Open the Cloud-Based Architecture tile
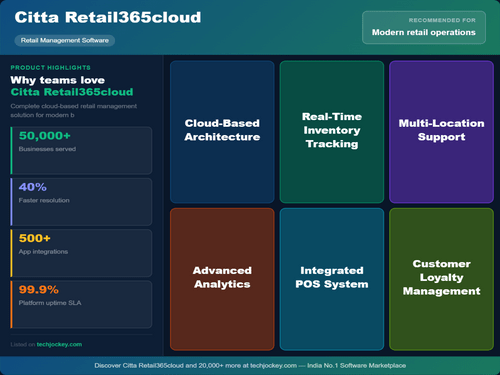The height and width of the screenshot is (375, 500). click(x=222, y=132)
